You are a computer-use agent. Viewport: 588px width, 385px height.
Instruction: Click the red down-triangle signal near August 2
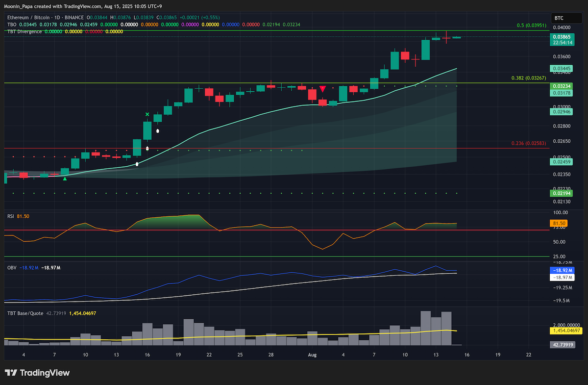(322, 89)
